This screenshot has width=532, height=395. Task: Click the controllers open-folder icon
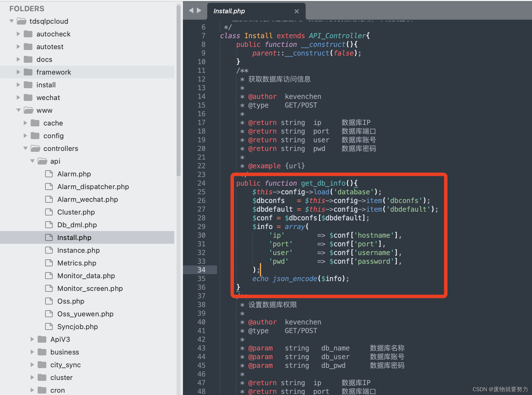[36, 148]
